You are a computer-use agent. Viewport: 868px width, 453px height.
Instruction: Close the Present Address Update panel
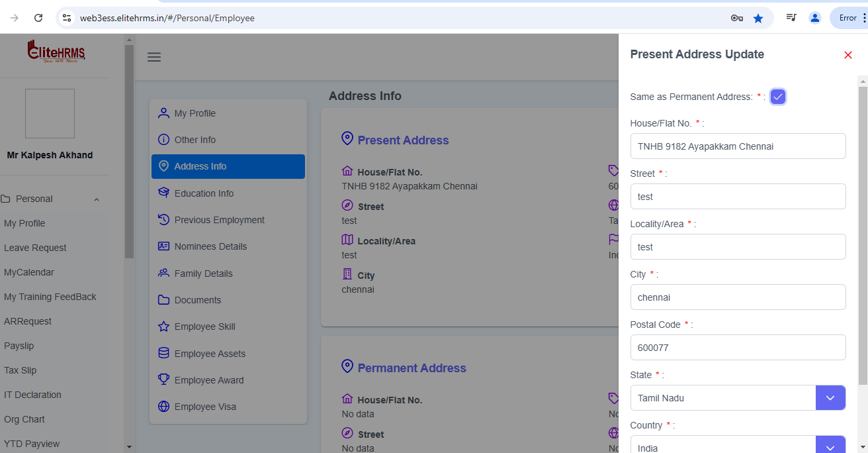click(847, 55)
